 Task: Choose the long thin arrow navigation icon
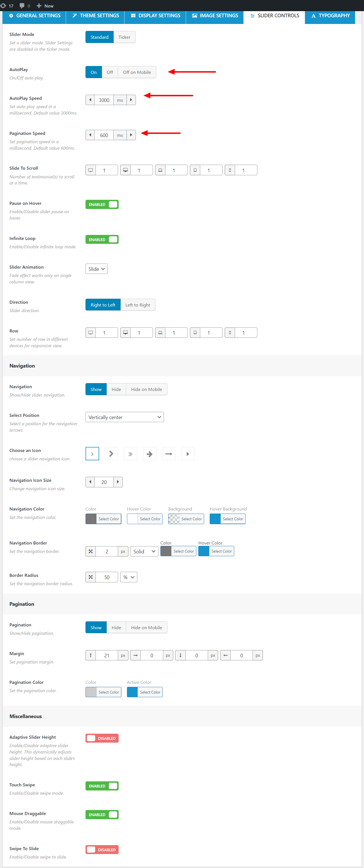169,454
